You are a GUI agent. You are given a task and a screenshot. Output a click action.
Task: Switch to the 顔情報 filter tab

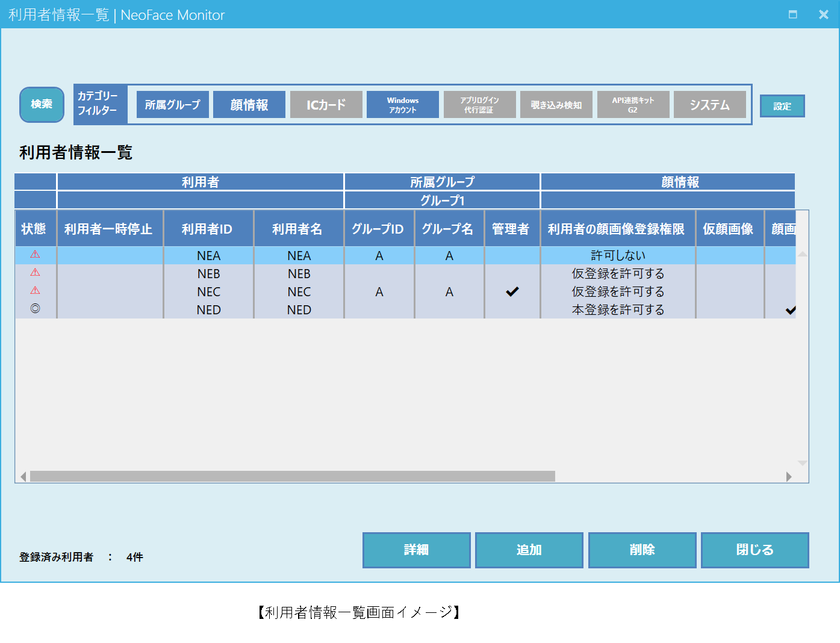click(249, 104)
